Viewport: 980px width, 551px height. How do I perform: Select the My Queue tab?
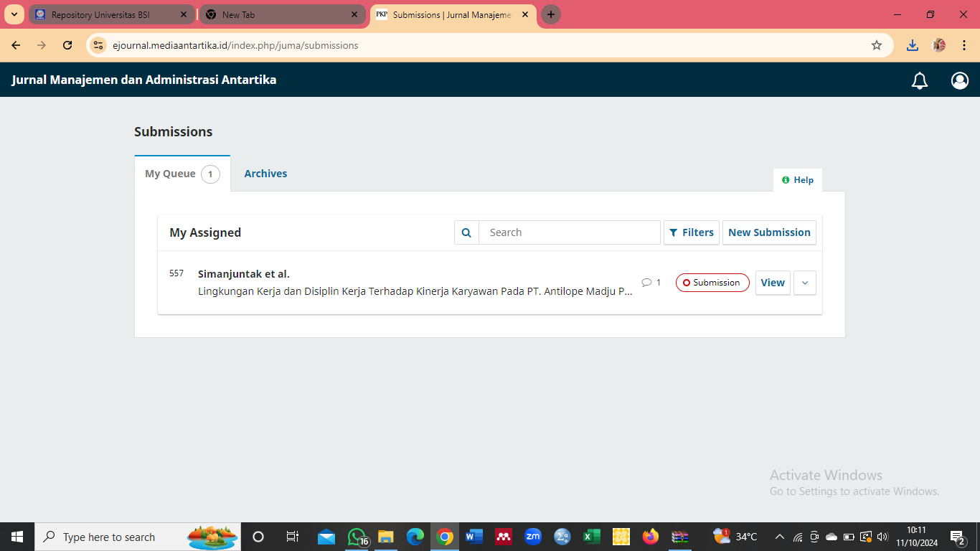182,174
